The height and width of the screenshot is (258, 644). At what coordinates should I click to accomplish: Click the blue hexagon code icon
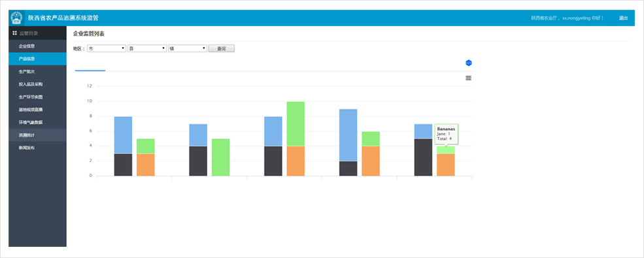(x=469, y=63)
